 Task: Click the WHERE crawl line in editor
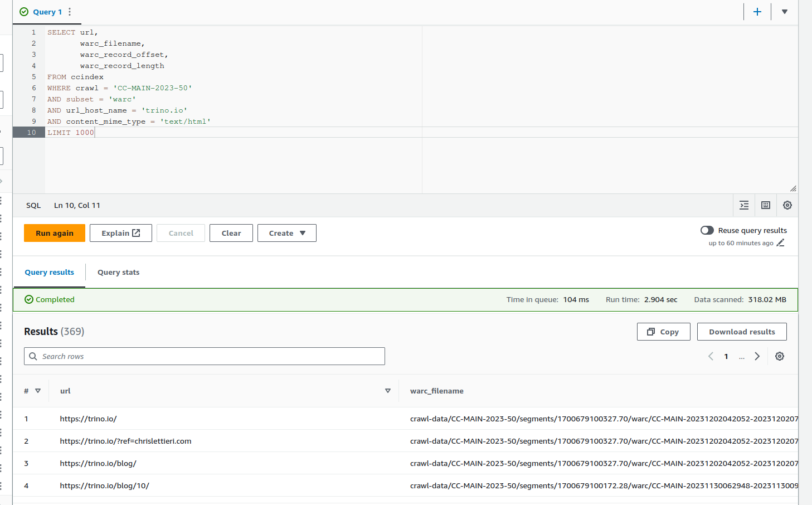[x=120, y=88]
